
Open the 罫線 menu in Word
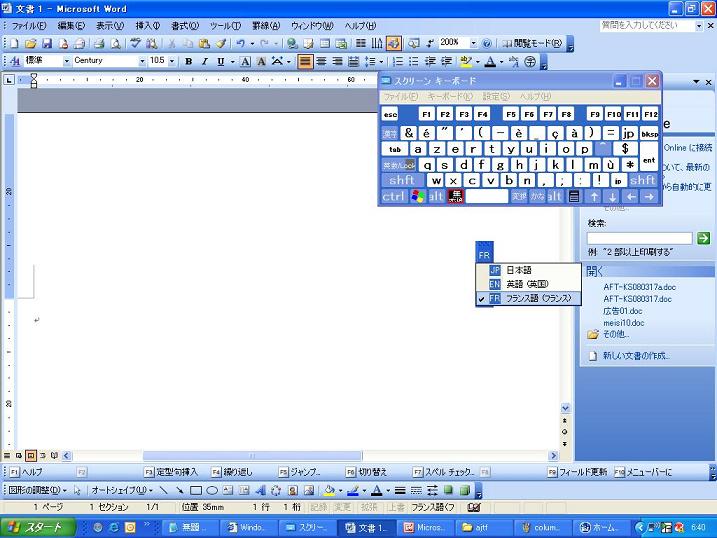click(x=266, y=26)
